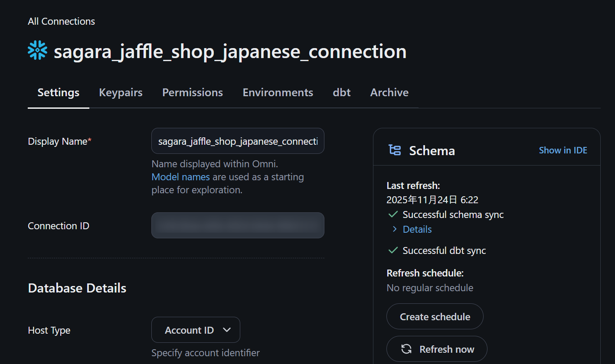Click the Display Name input field
The width and height of the screenshot is (615, 364).
pyautogui.click(x=238, y=141)
